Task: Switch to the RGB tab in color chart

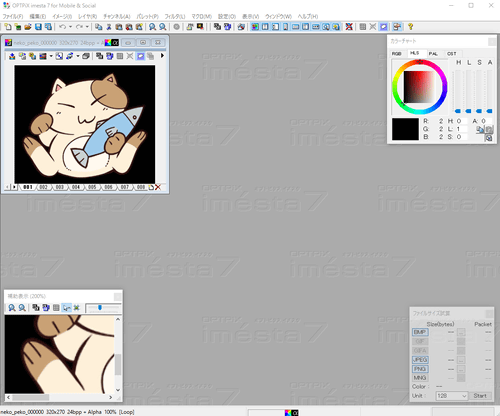Action: click(x=397, y=54)
